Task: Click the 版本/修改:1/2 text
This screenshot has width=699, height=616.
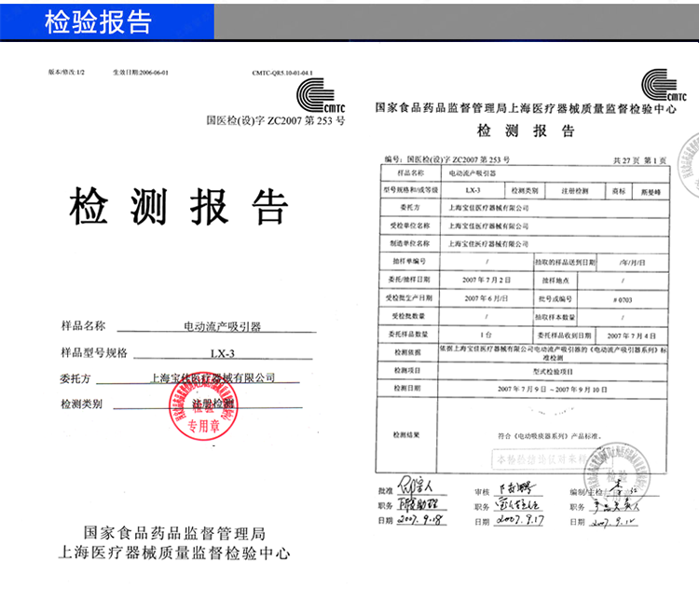Action: (66, 72)
